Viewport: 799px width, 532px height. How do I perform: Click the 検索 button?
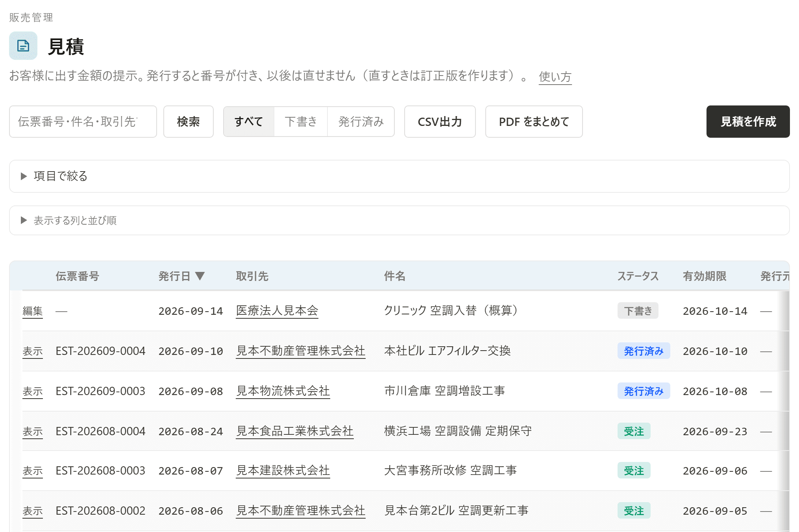point(189,122)
